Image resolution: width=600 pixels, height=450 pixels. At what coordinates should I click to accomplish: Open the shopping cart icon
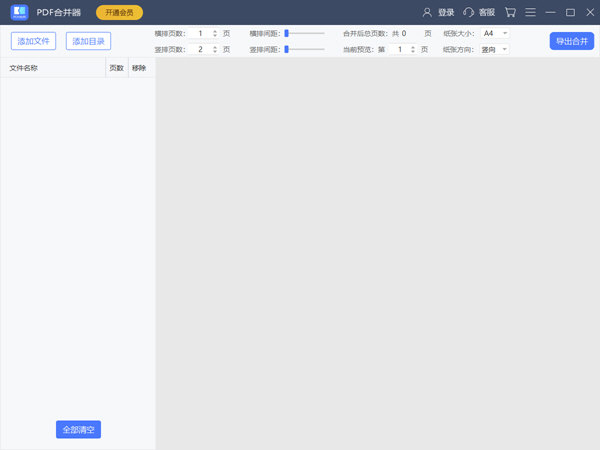(510, 13)
